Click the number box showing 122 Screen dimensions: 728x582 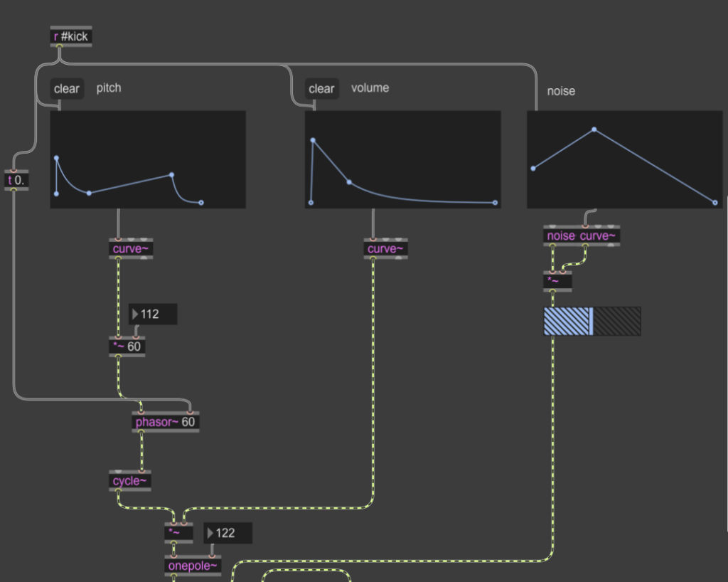pyautogui.click(x=229, y=533)
